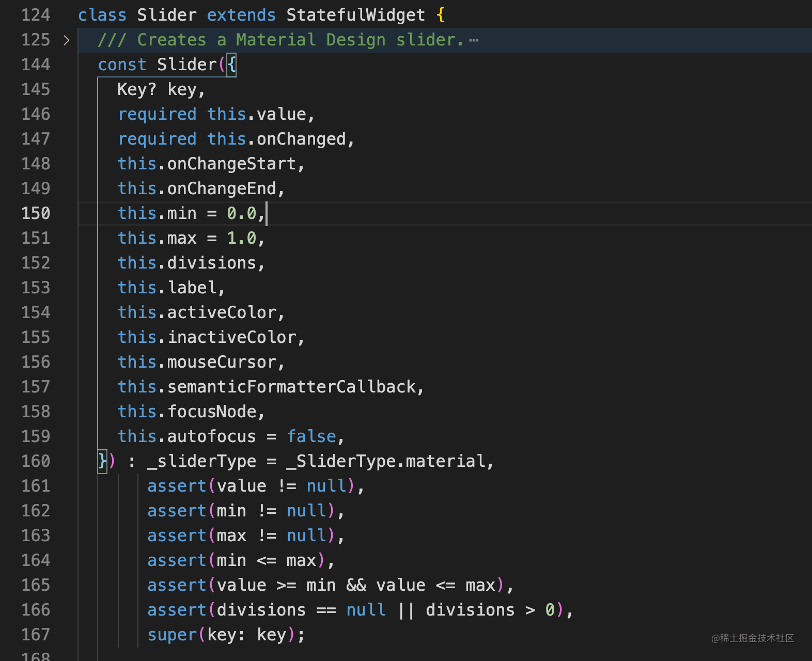
Task: Click the closing '})' bracket on line 160
Action: 107,461
